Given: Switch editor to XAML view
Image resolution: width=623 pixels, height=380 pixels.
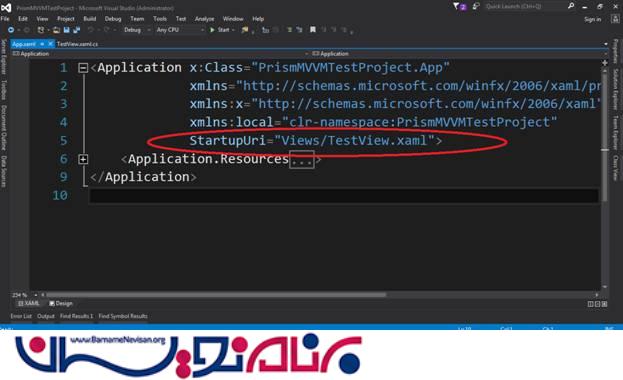Looking at the screenshot, I should 29,303.
